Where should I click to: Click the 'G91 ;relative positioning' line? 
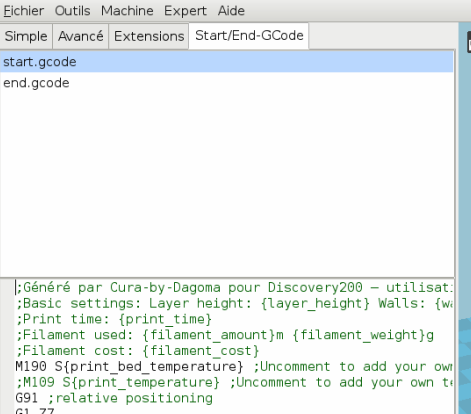(x=114, y=398)
